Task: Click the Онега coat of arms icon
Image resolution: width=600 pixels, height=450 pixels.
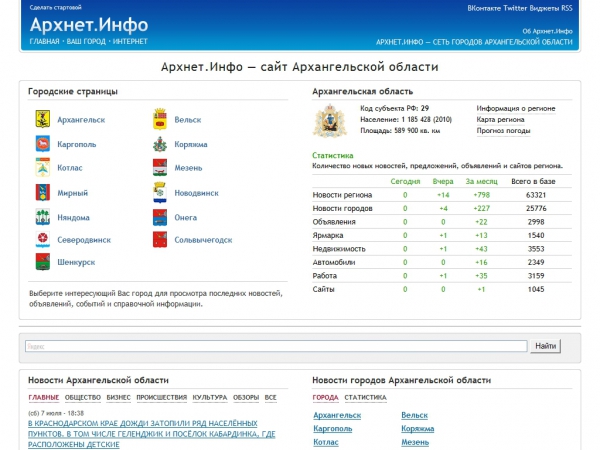Action: (160, 217)
